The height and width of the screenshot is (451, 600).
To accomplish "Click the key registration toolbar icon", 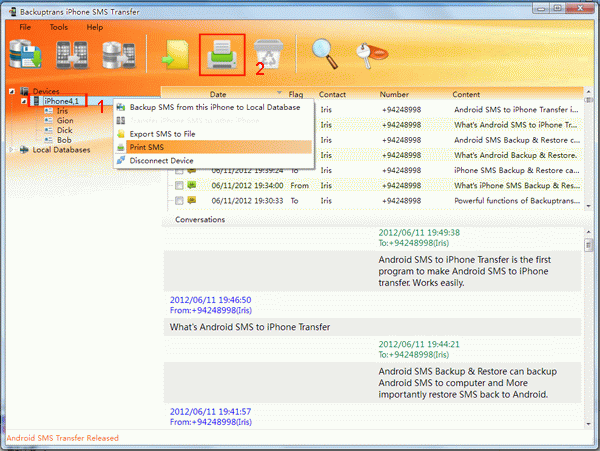I will tap(371, 55).
